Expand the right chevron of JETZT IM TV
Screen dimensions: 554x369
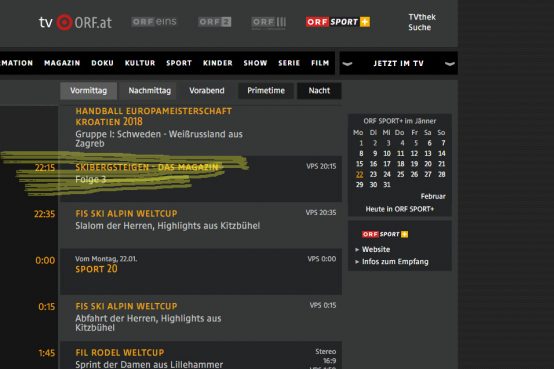point(449,64)
